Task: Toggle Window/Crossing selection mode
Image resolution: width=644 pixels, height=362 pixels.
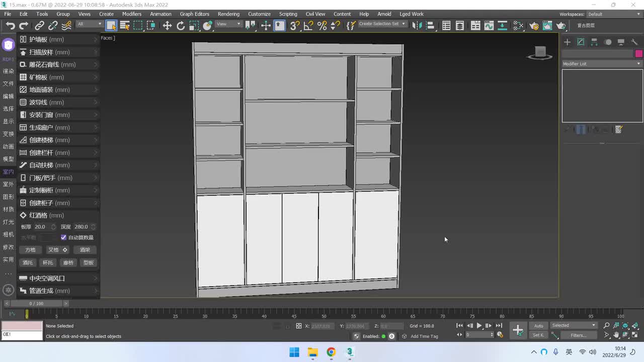Action: (151, 26)
